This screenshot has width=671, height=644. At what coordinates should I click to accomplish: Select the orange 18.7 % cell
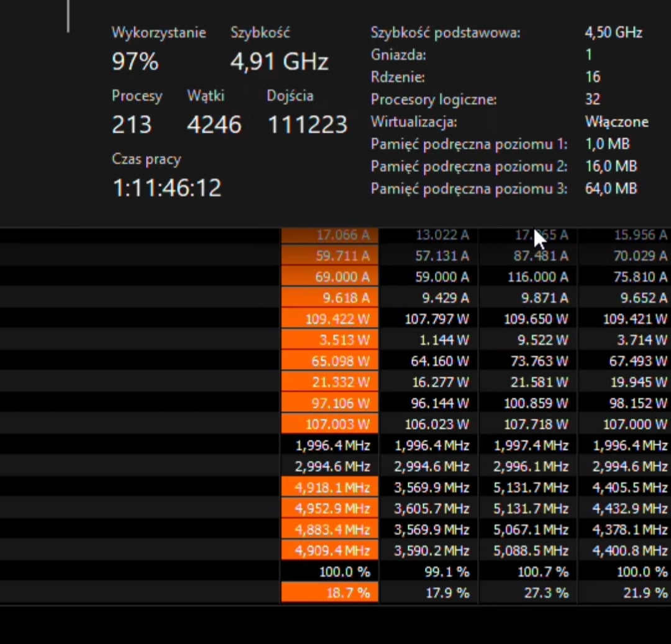[x=329, y=592]
